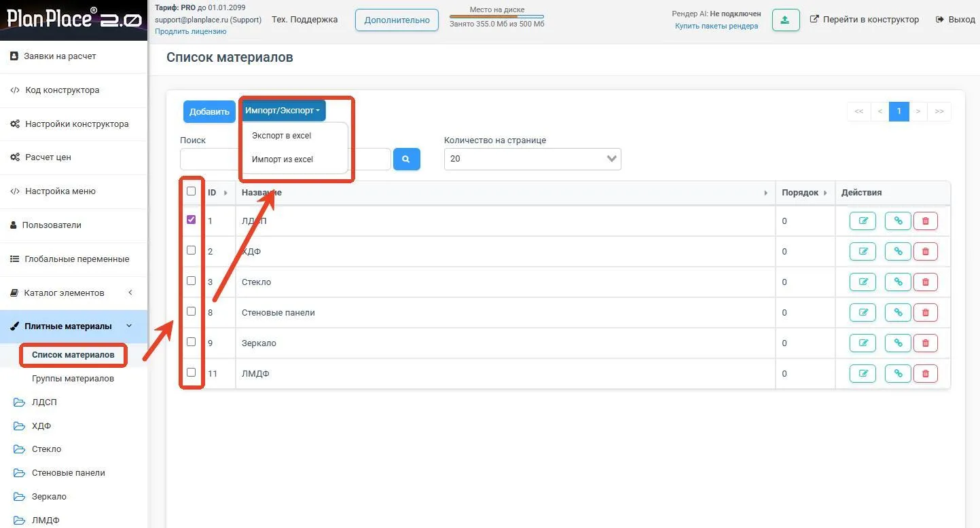The height and width of the screenshot is (528, 980).
Task: Open Количество на странице dropdown
Action: (x=532, y=159)
